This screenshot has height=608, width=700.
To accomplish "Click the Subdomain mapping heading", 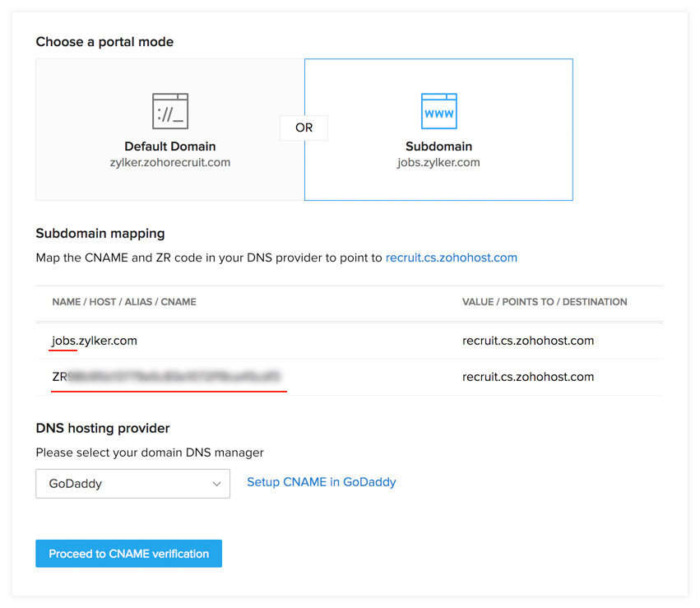I will (100, 234).
